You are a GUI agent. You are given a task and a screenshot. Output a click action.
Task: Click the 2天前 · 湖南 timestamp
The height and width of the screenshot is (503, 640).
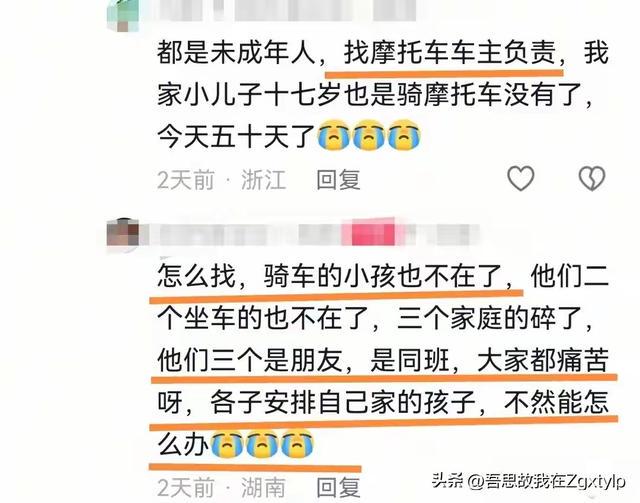[x=222, y=487]
